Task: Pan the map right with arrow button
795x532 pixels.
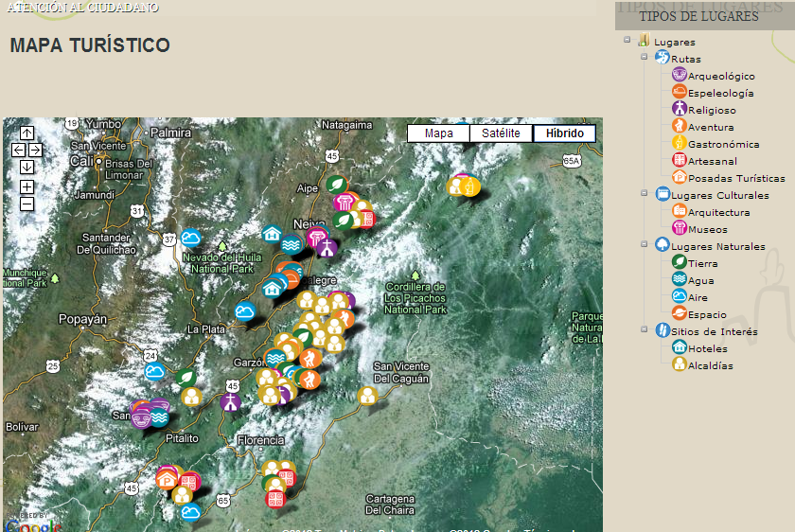Action: pyautogui.click(x=35, y=150)
